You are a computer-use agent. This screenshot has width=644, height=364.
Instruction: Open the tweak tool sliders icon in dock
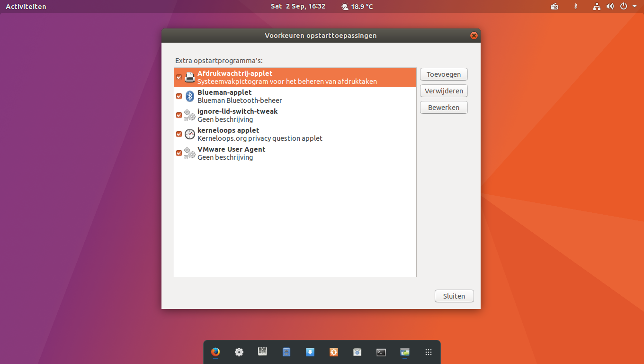click(263, 352)
